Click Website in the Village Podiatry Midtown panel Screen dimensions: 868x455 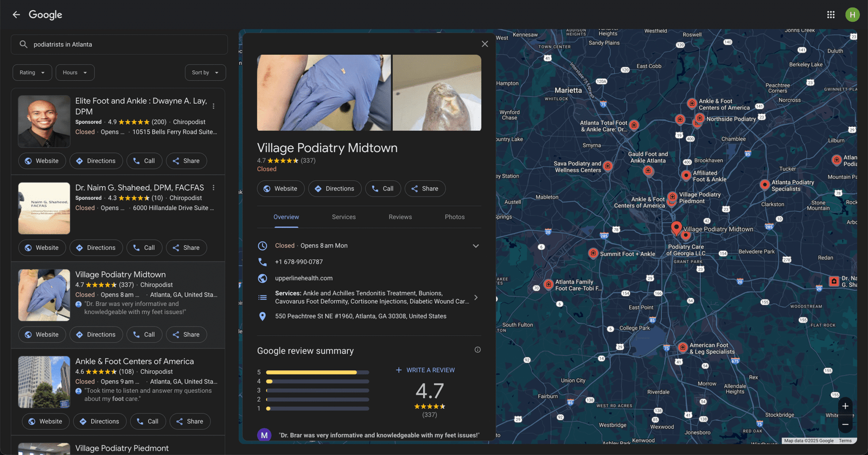(280, 188)
